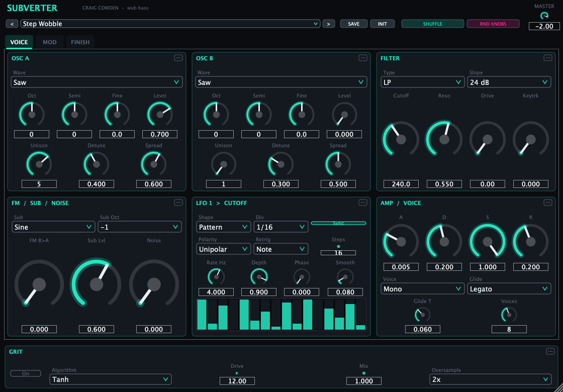This screenshot has height=392, width=563.
Task: Click the Glide T knob
Action: pos(423,315)
